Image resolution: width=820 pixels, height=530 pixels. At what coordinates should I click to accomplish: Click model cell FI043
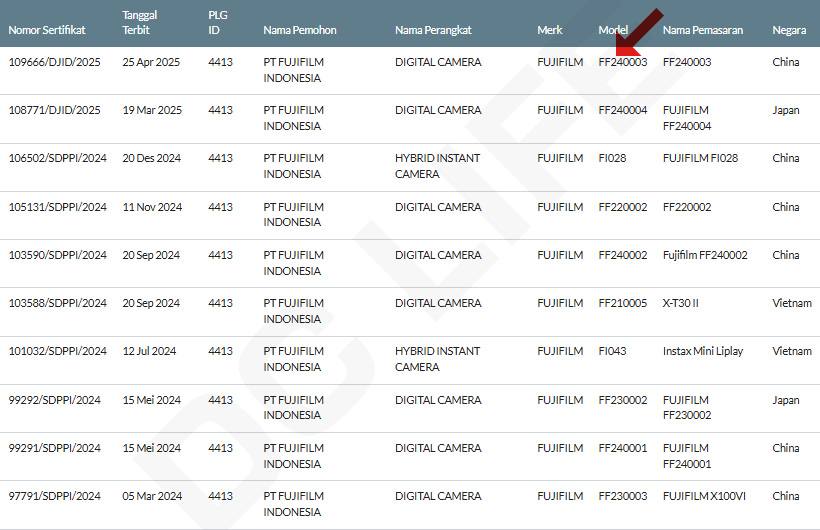(612, 351)
